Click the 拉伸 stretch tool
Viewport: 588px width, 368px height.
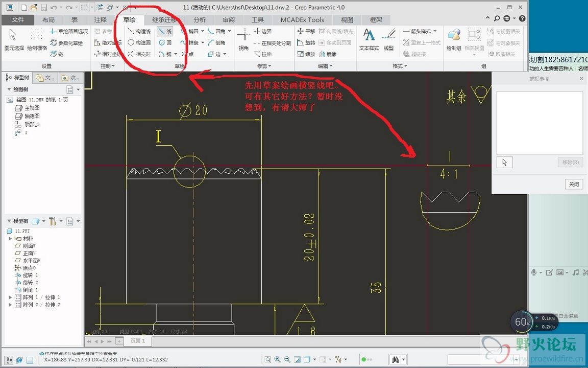[x=262, y=54]
